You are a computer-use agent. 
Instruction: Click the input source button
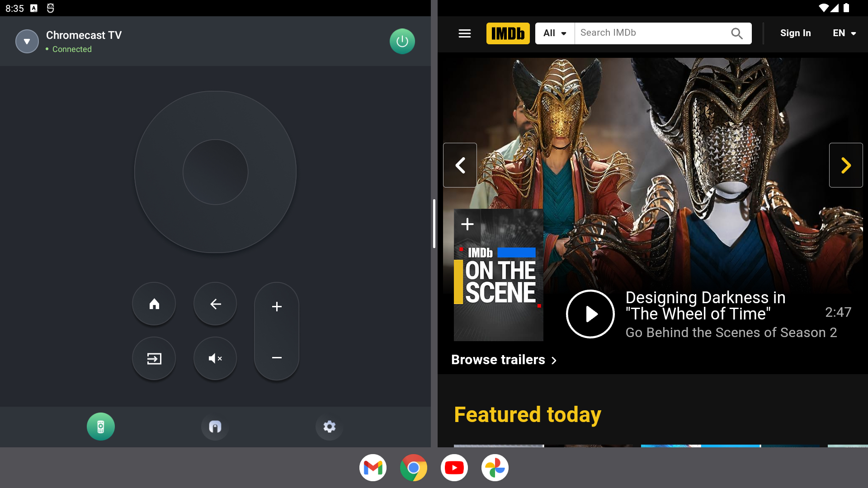point(154,359)
